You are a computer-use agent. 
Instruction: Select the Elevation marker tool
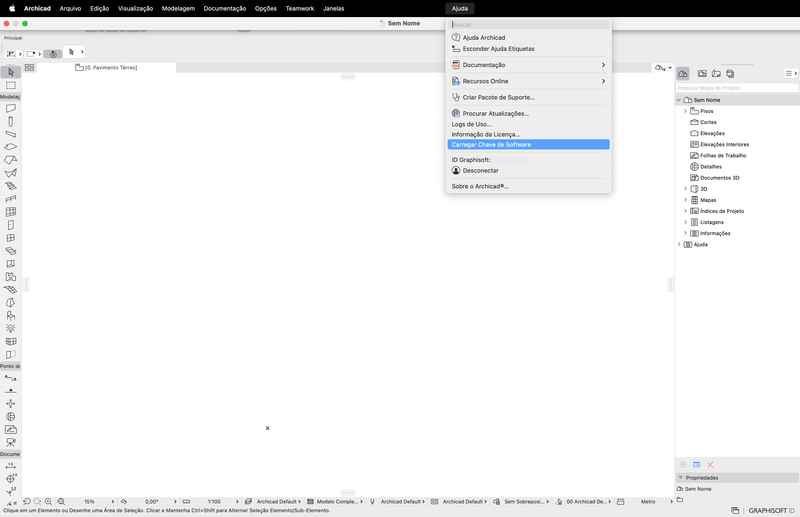tap(11, 391)
